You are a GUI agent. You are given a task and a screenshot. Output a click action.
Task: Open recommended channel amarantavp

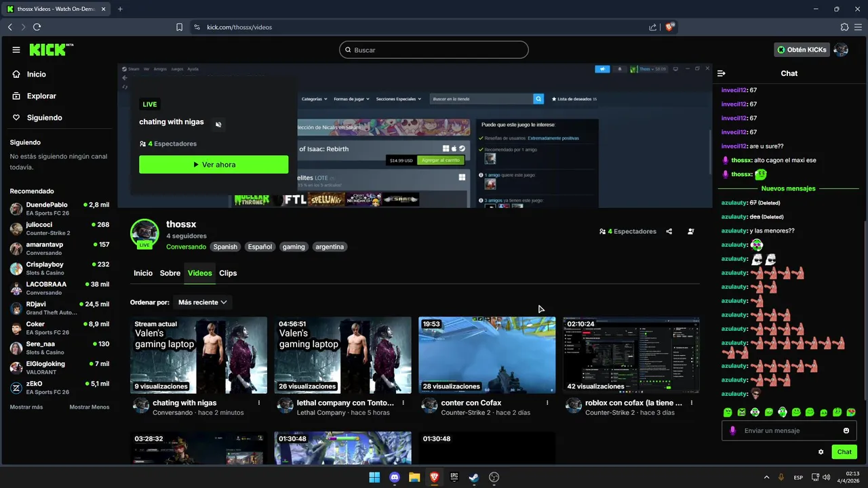[x=60, y=249]
